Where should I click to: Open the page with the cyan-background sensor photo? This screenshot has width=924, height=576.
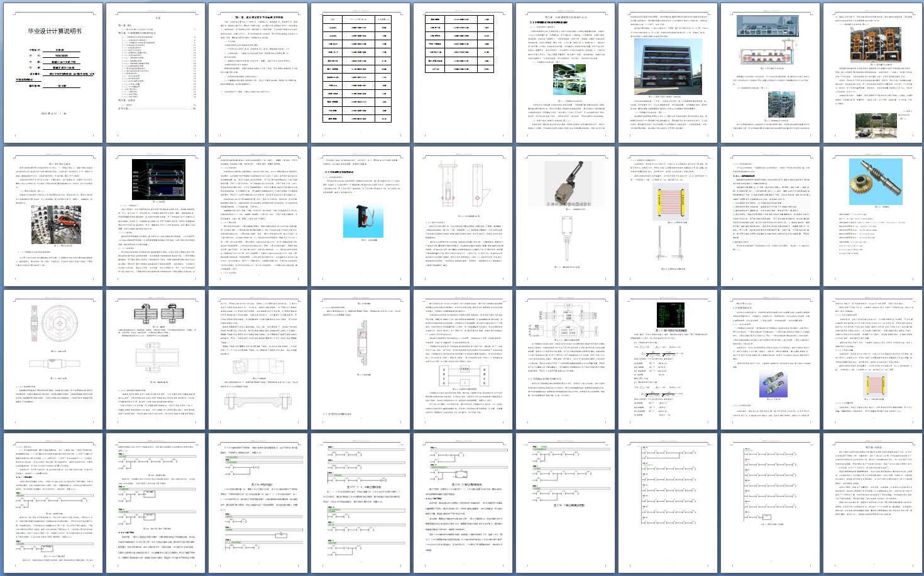(x=360, y=216)
